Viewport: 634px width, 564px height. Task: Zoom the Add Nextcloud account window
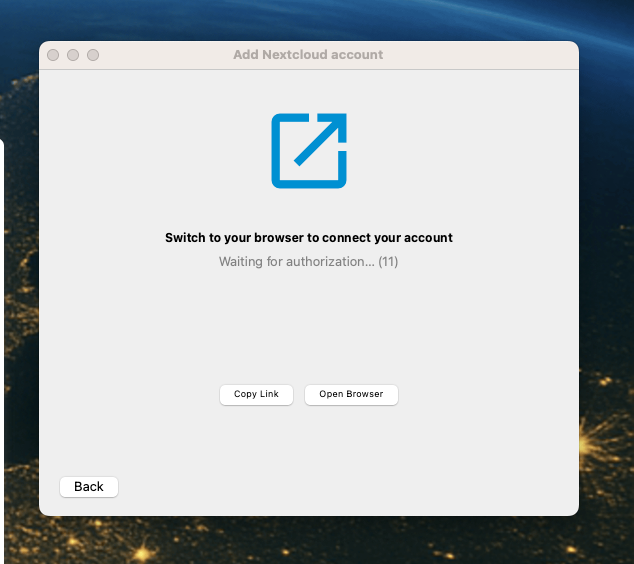[93, 55]
